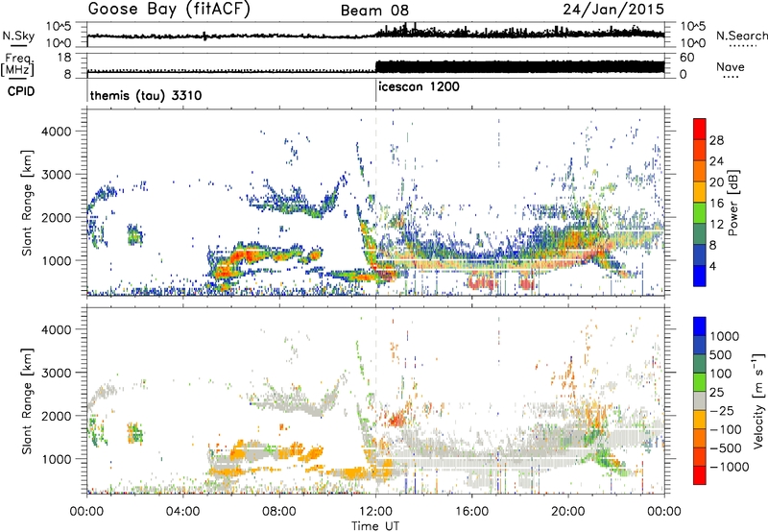768x532 pixels.
Task: Click the power colorbar value '4'
Action: tap(713, 266)
